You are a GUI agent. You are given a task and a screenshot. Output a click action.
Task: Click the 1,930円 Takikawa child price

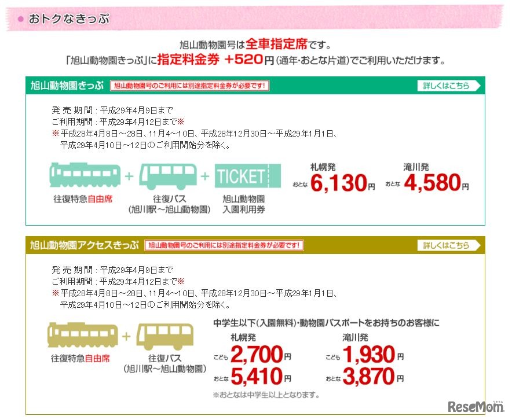(x=373, y=355)
